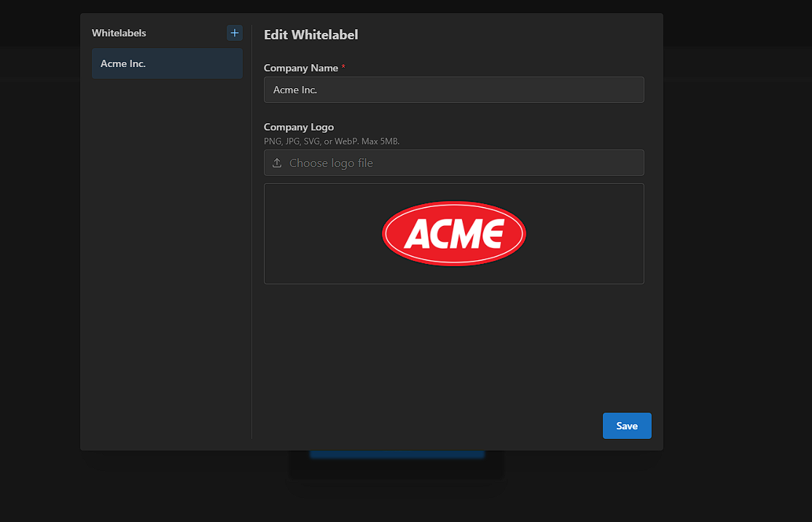Switch to the Whitelabels panel header
The width and height of the screenshot is (812, 522).
119,33
